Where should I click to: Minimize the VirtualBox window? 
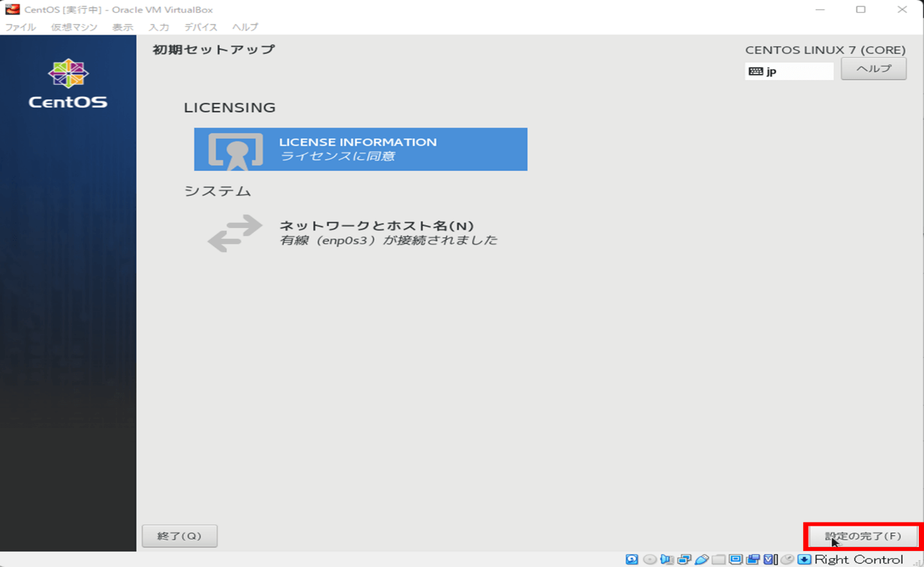pyautogui.click(x=820, y=10)
